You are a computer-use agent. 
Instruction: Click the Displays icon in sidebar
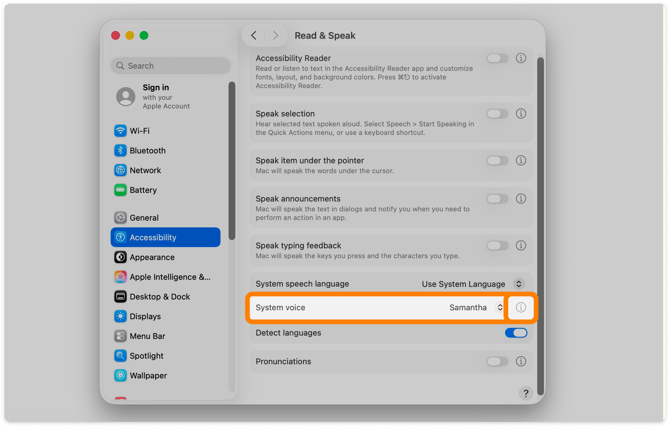(x=120, y=316)
